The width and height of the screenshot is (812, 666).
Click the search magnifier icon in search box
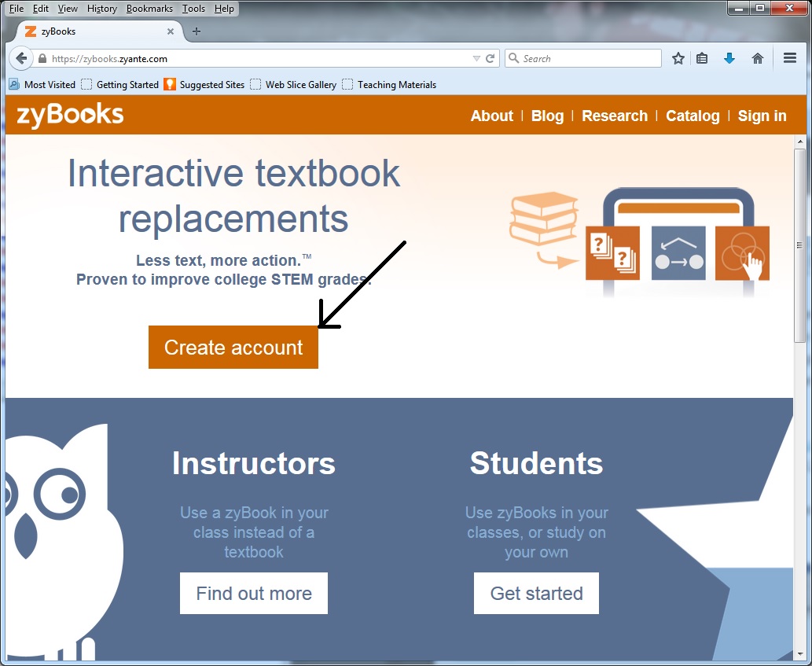(x=514, y=58)
